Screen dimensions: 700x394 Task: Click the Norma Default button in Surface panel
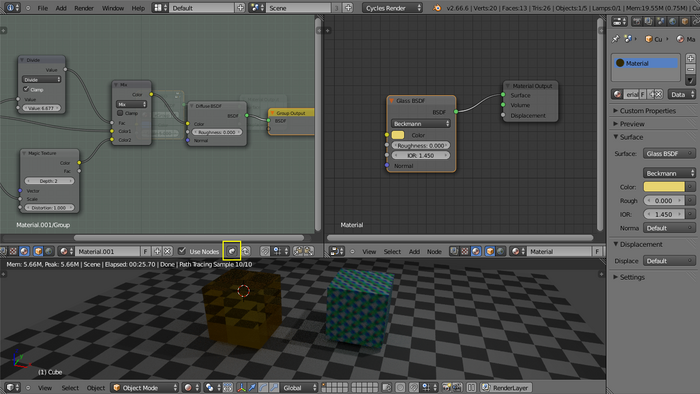tap(669, 228)
